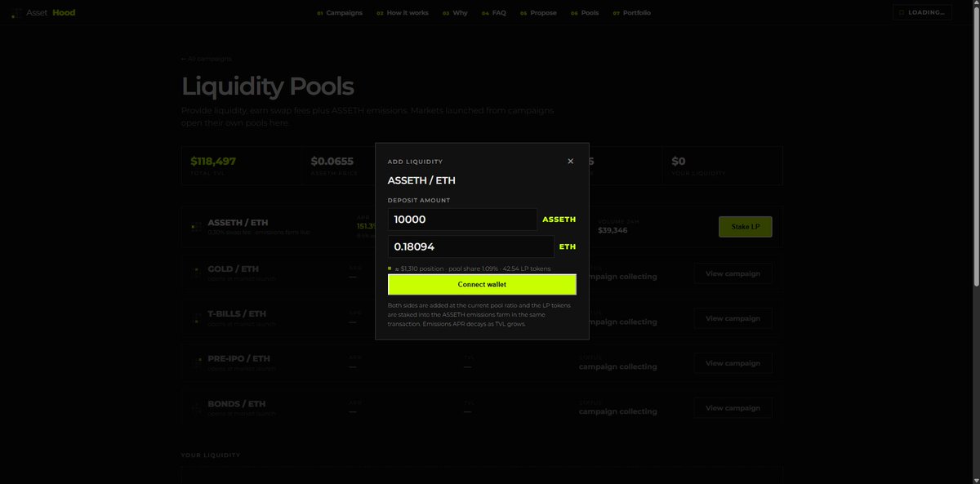980x484 pixels.
Task: Click the ASSETH / ETH pool icon
Action: click(196, 227)
